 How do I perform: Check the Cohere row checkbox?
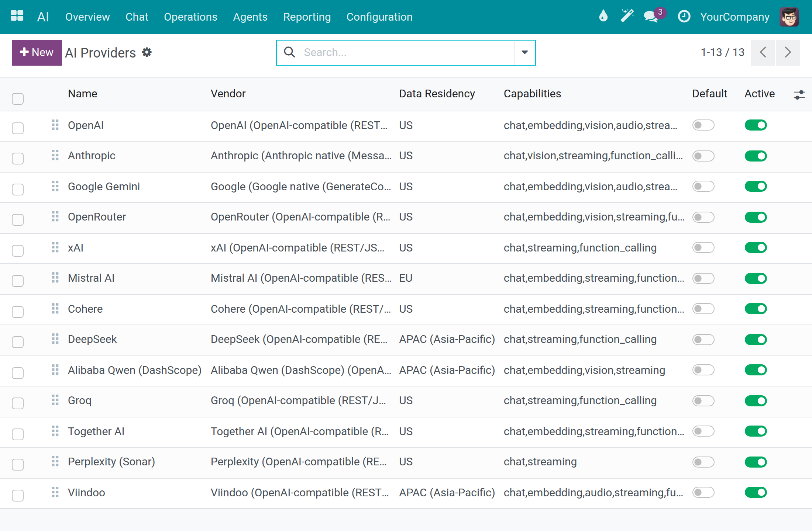18,312
